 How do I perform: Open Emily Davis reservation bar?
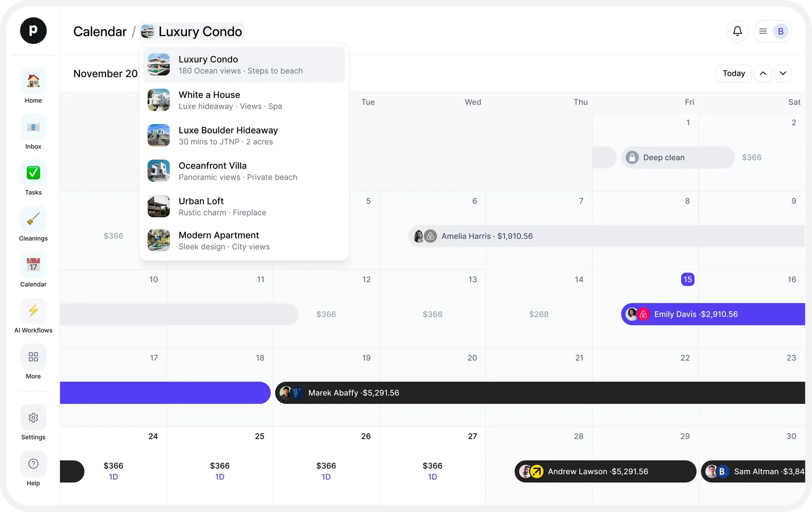click(x=713, y=314)
